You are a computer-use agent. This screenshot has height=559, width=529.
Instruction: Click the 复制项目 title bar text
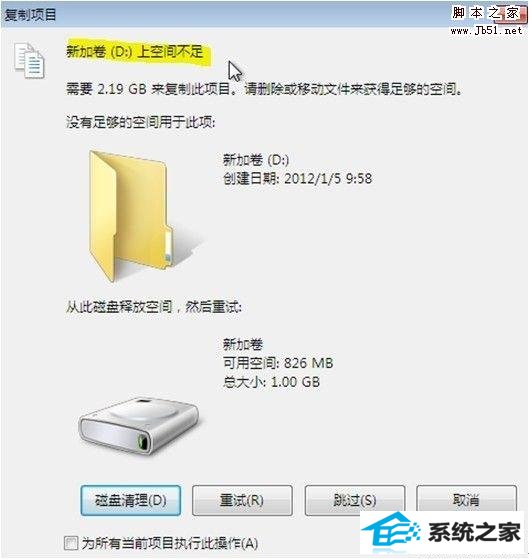(30, 15)
